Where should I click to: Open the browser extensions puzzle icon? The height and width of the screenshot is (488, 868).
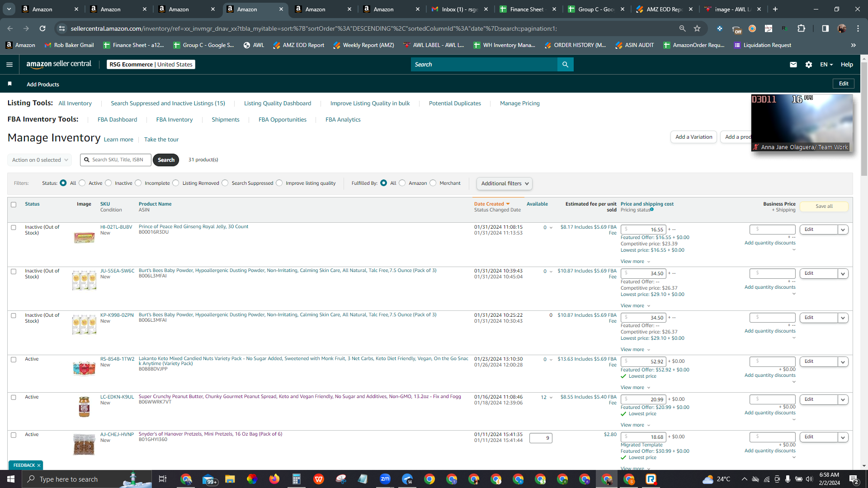point(802,28)
